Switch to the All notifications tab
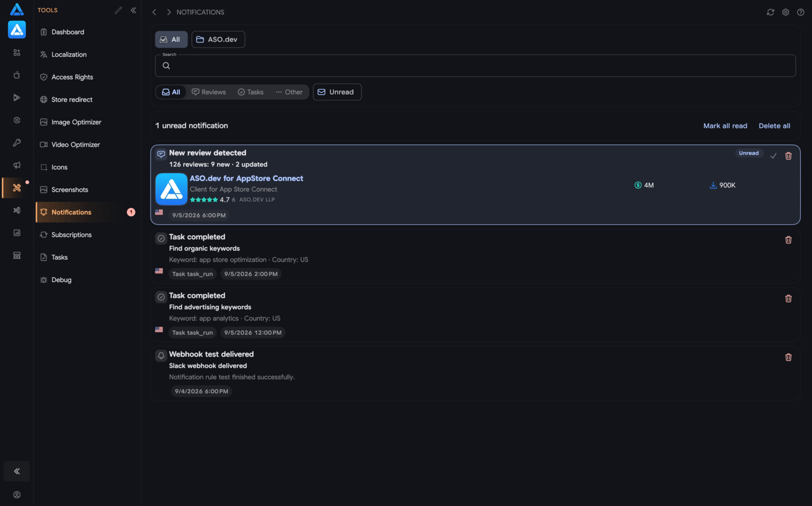 171,92
